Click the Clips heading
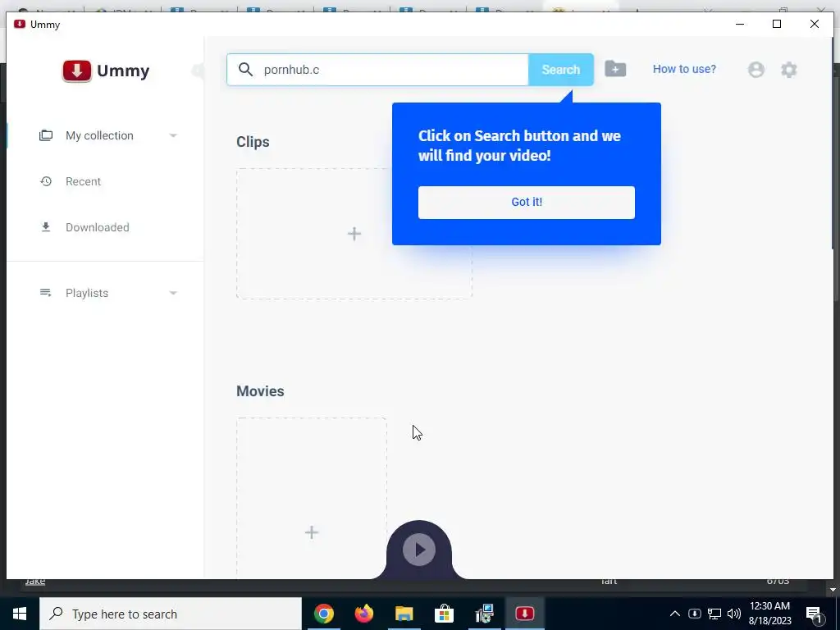Viewport: 840px width, 630px height. (x=253, y=142)
